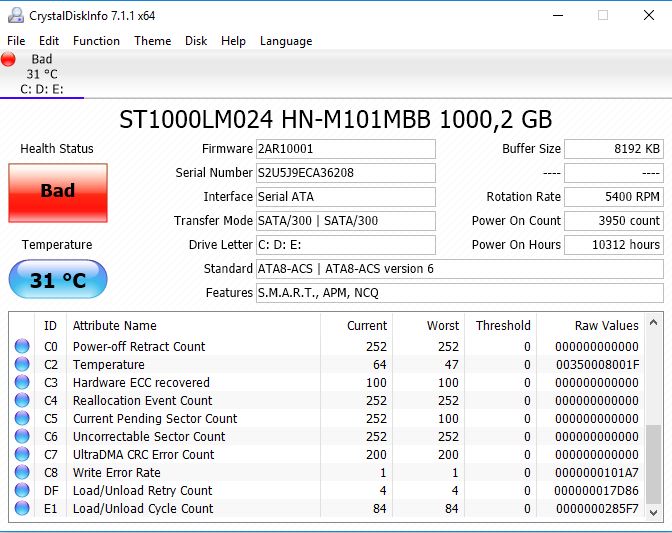Click the raw value 0000000101A7
Viewport: 672px width, 533px height.
tap(597, 472)
